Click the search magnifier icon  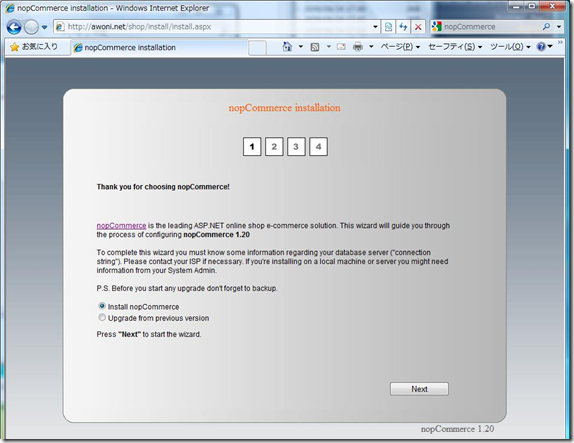coord(547,27)
